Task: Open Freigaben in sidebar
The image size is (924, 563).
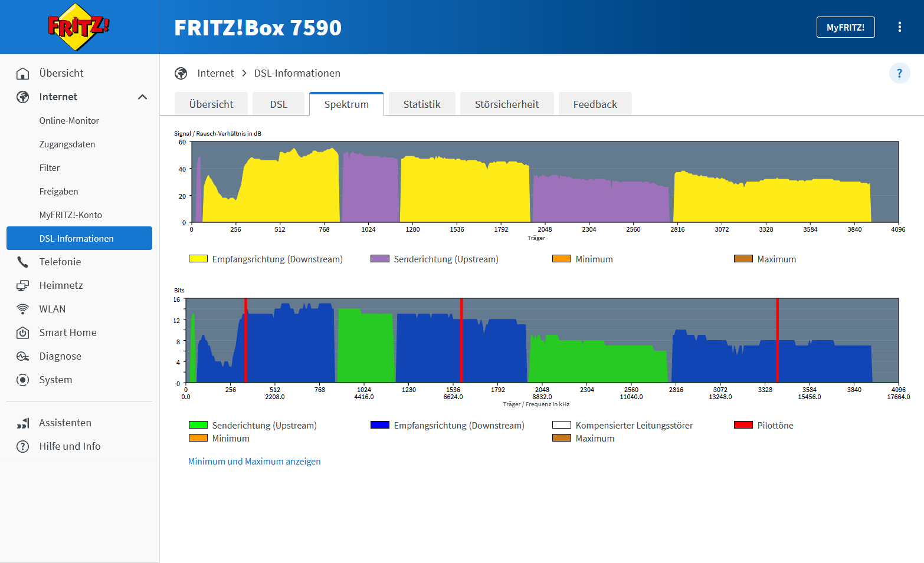Action: pyautogui.click(x=58, y=191)
